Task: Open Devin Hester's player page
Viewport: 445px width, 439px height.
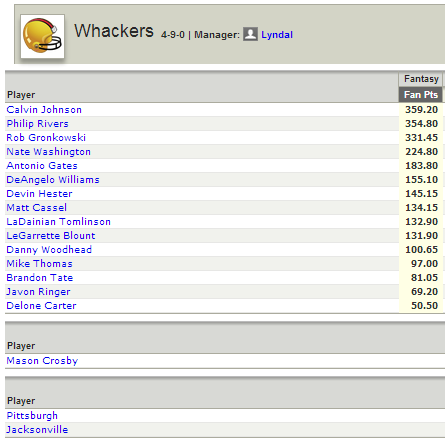Action: [x=39, y=194]
